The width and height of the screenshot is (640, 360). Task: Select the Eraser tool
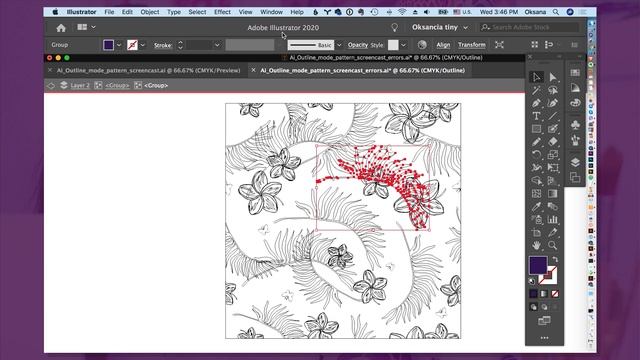[x=553, y=142]
